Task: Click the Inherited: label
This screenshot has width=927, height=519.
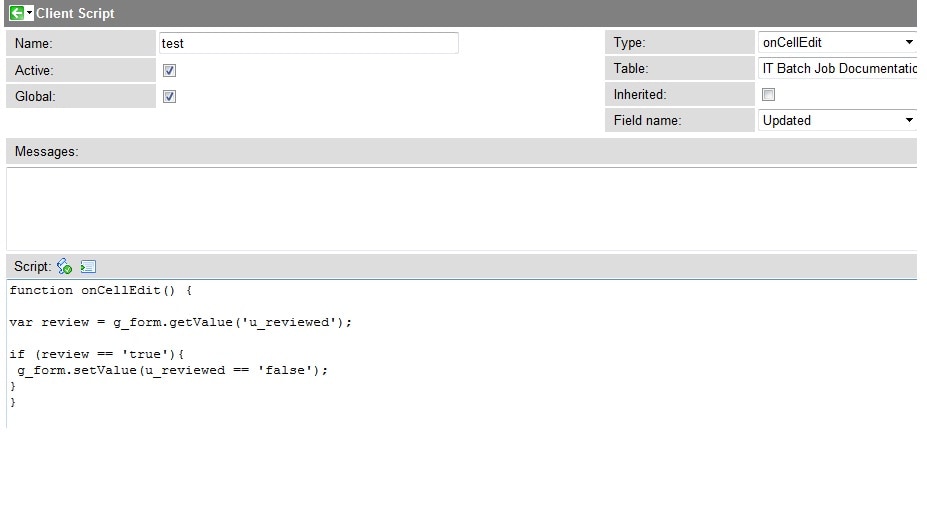Action: [x=640, y=95]
